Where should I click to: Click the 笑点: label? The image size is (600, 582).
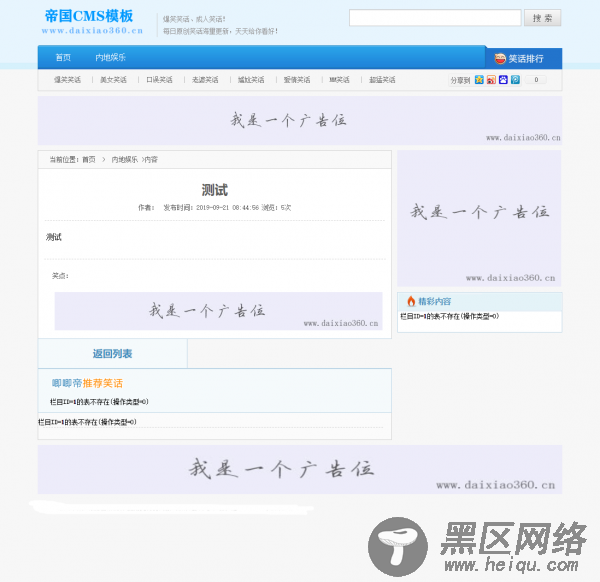pyautogui.click(x=60, y=276)
